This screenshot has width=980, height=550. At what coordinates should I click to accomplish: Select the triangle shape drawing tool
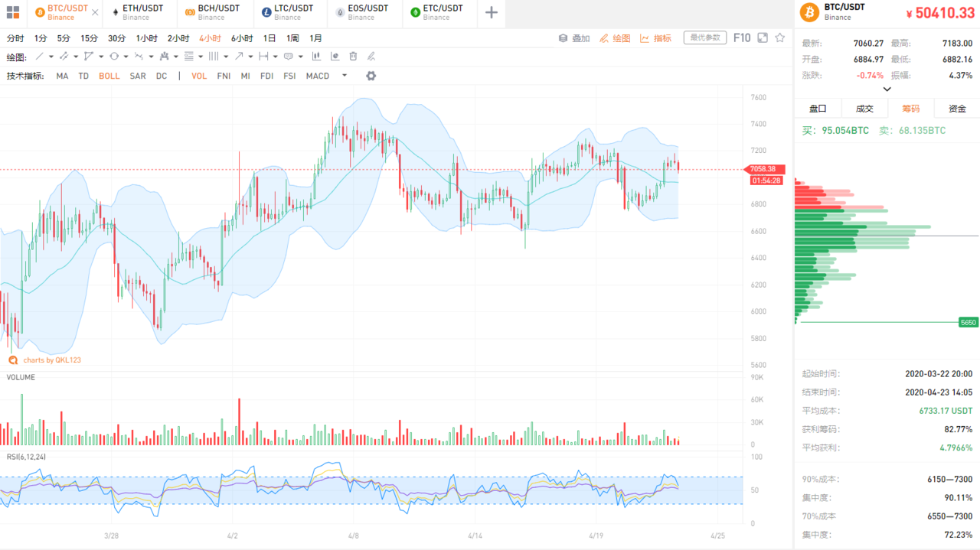[89, 56]
